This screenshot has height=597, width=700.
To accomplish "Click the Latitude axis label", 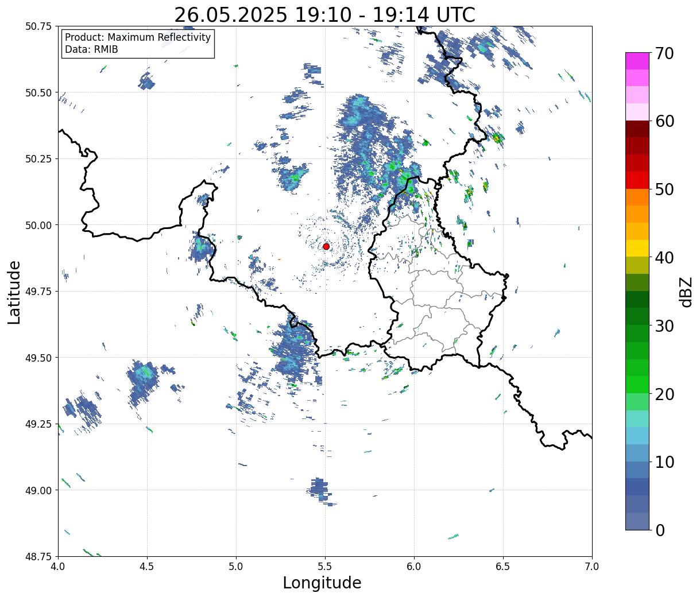I will coord(14,292).
